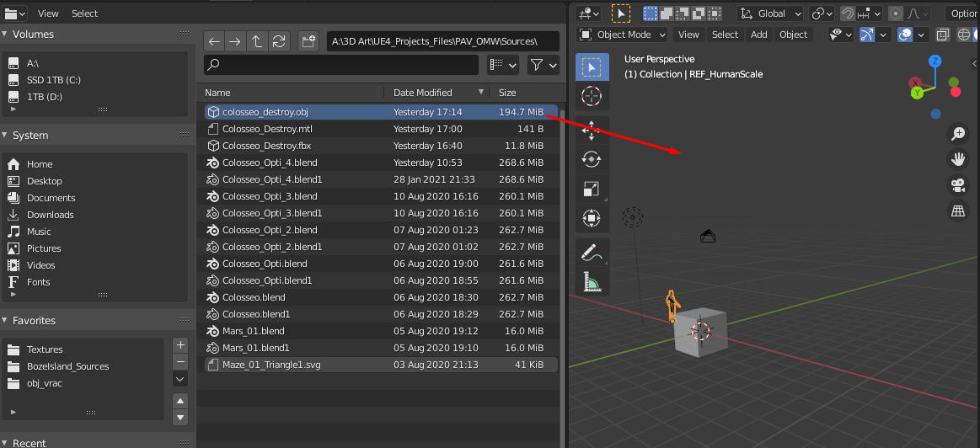Click the viewport zoom magnifier icon
Image resolution: width=980 pixels, height=448 pixels.
(x=958, y=133)
